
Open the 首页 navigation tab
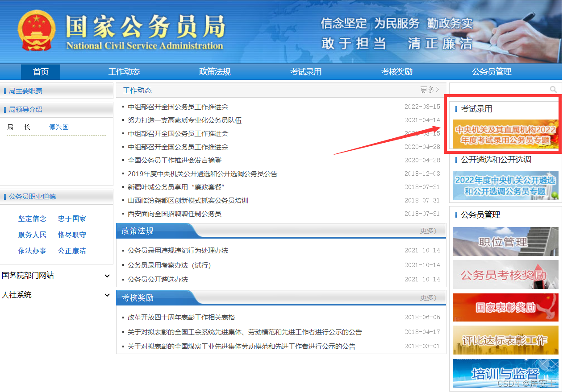pos(41,72)
